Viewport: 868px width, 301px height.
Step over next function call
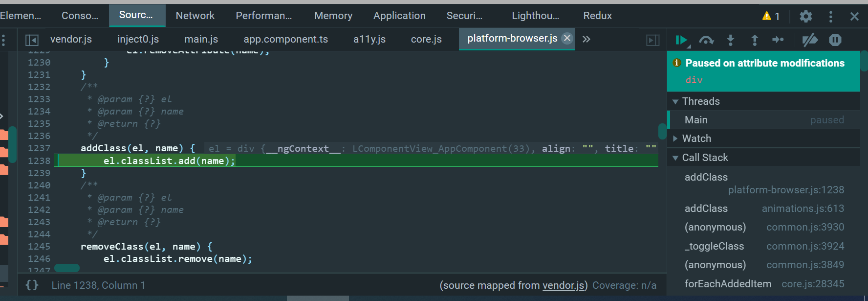706,40
